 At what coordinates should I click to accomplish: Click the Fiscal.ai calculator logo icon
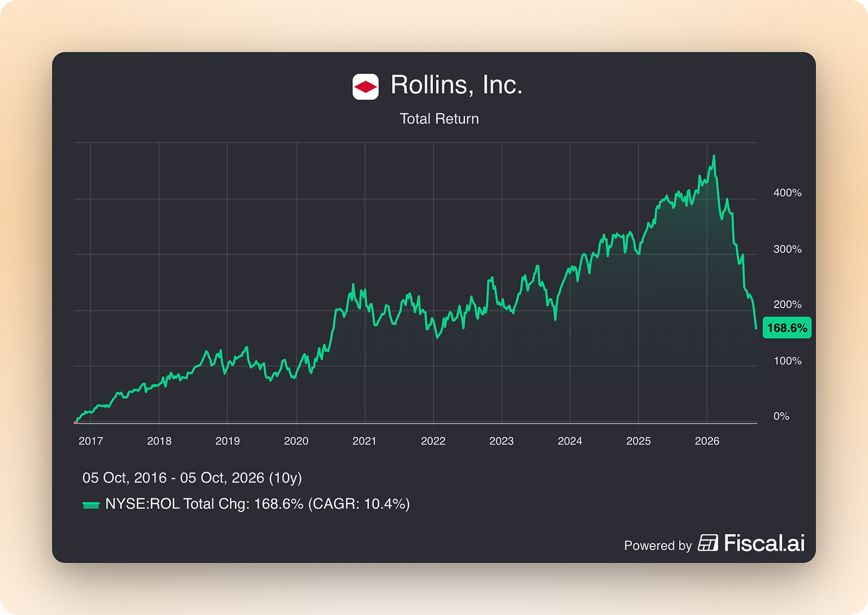point(708,543)
